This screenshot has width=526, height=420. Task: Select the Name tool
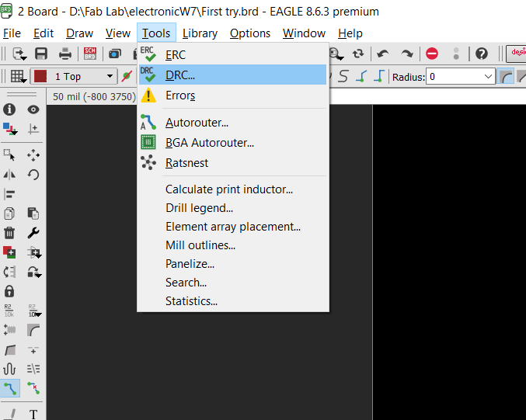9,311
